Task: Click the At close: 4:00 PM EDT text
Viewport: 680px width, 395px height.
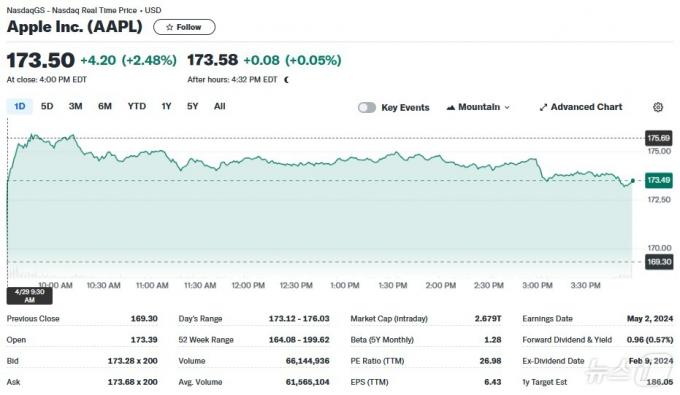Action: pyautogui.click(x=47, y=80)
